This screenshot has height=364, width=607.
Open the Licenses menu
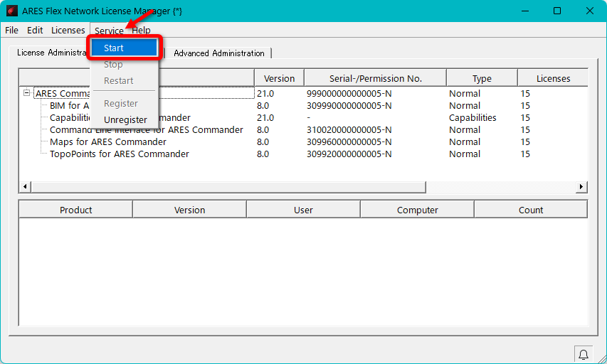(68, 30)
